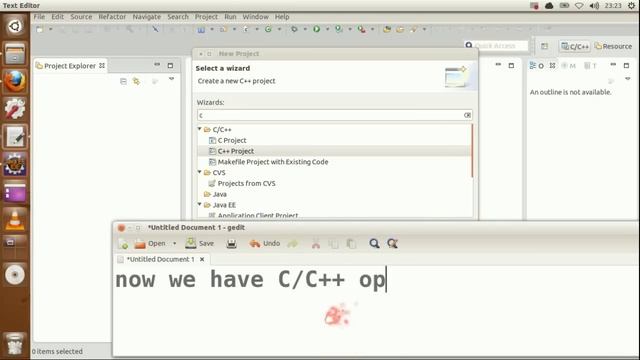Open the File menu in Eclipse
This screenshot has height=360, width=640.
point(39,17)
